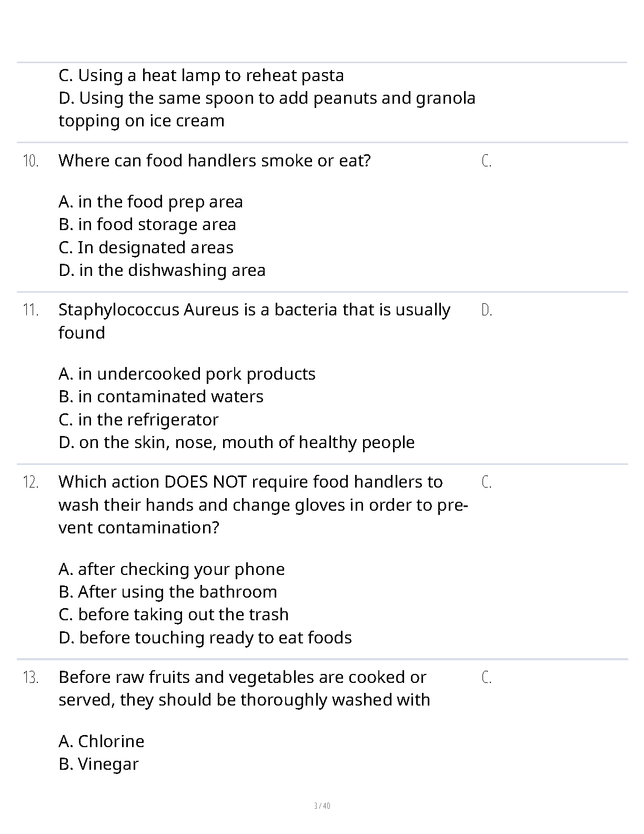Select 'A. in undercooked pork products'
Viewport: 644px width, 834px height.
[x=187, y=374]
